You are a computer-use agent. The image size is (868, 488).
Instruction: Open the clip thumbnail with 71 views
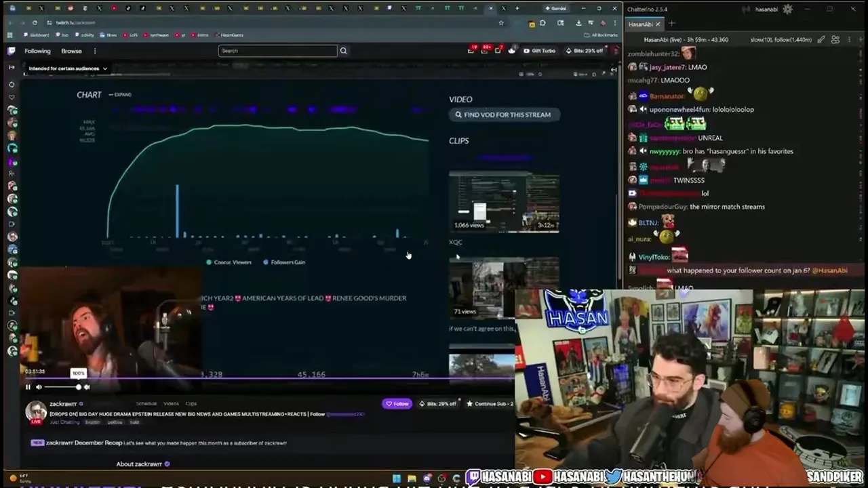[504, 287]
